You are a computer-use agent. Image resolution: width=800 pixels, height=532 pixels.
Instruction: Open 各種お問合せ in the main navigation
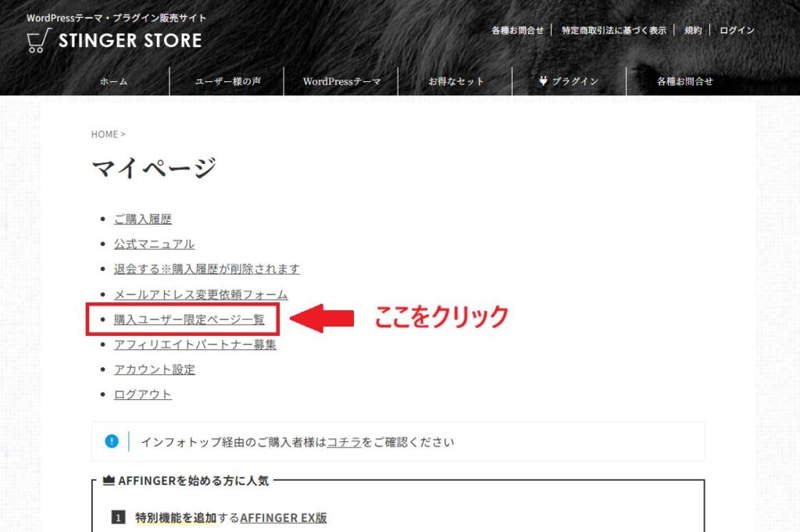click(684, 81)
